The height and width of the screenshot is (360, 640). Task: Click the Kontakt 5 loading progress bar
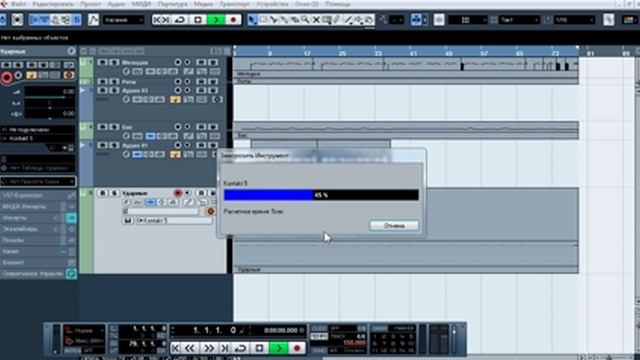[321, 195]
